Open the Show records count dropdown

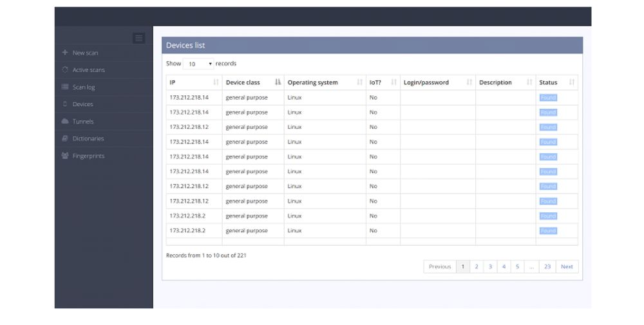(x=199, y=64)
